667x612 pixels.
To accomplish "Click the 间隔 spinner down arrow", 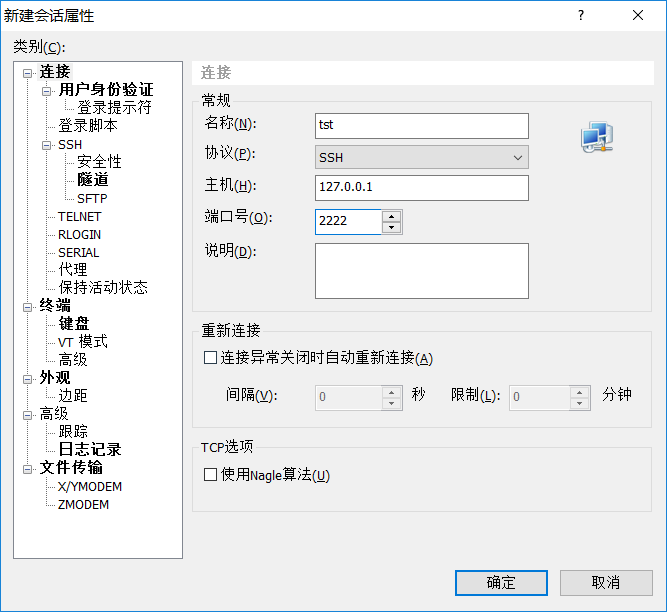I will click(391, 403).
